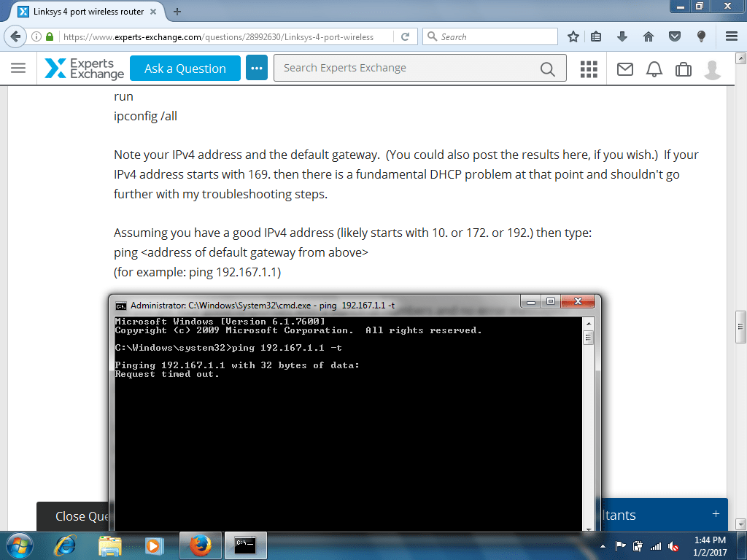Open the apps grid icon
This screenshot has width=747, height=560.
pos(589,69)
